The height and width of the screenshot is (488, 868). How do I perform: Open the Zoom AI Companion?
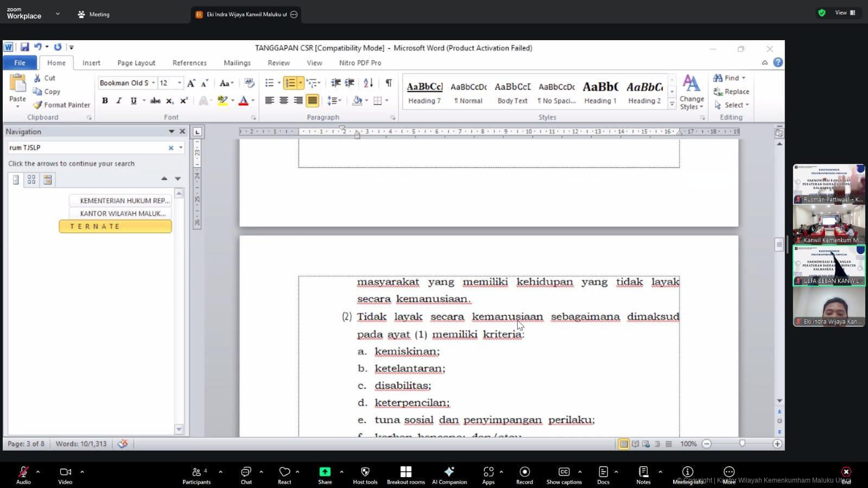pyautogui.click(x=449, y=474)
